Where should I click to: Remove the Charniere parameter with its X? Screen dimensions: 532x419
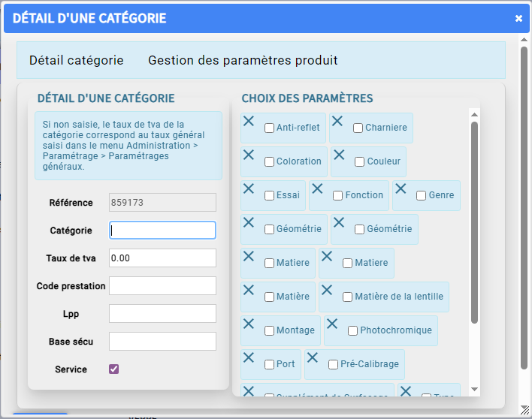click(x=337, y=121)
